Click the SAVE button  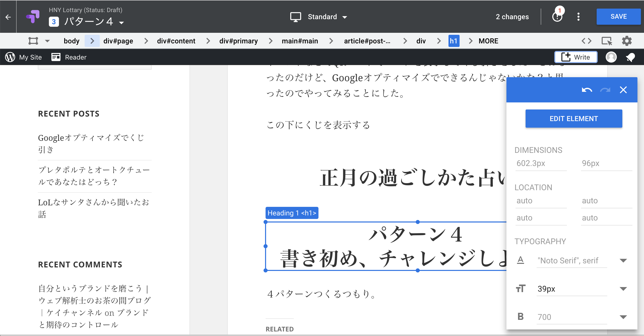tap(618, 17)
